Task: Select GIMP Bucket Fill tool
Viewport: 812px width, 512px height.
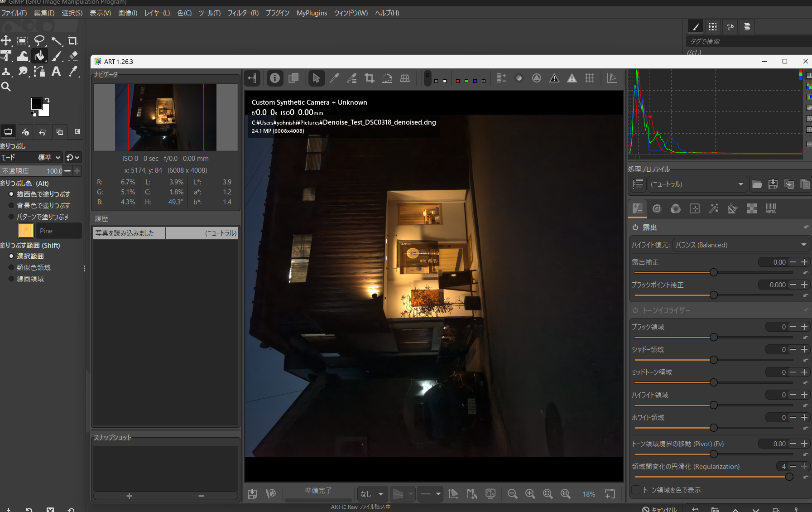Action: [x=40, y=56]
